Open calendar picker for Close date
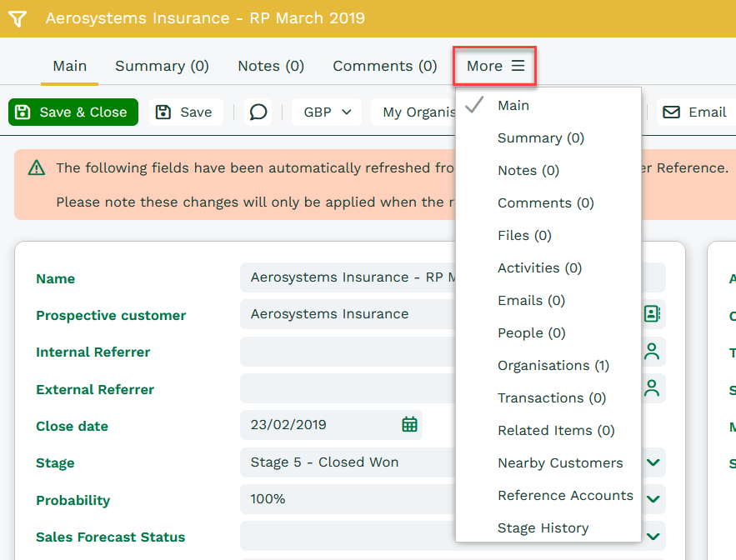This screenshot has width=736, height=560. 409,424
